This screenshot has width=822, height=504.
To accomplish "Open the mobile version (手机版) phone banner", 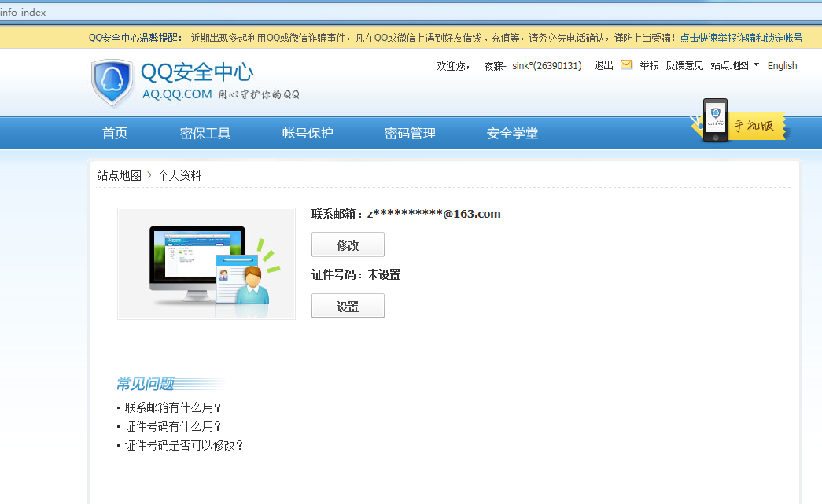I will tap(740, 122).
